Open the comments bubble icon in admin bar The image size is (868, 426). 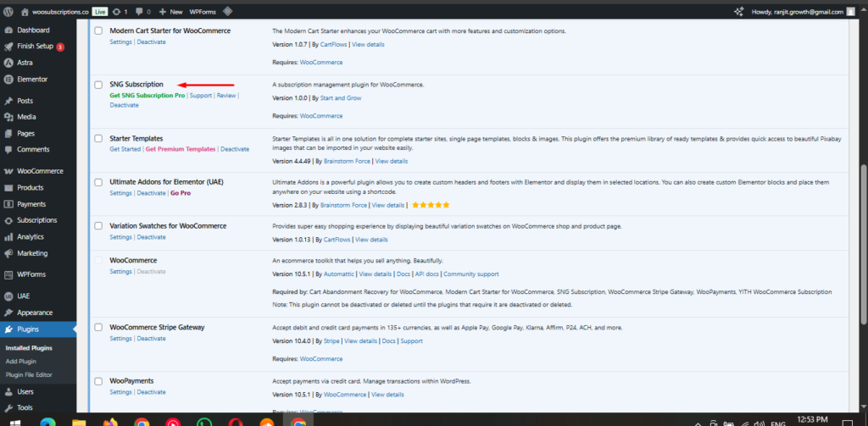pyautogui.click(x=140, y=12)
